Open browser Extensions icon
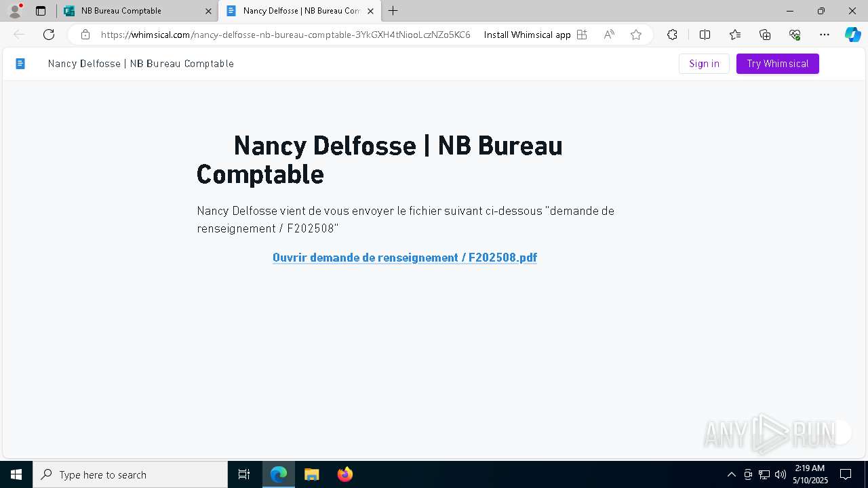This screenshot has width=868, height=488. (672, 35)
